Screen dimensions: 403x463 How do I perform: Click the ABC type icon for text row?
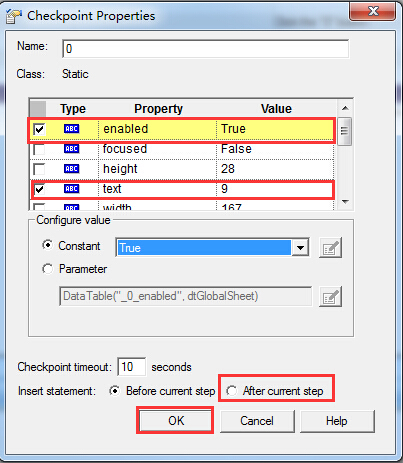[71, 189]
